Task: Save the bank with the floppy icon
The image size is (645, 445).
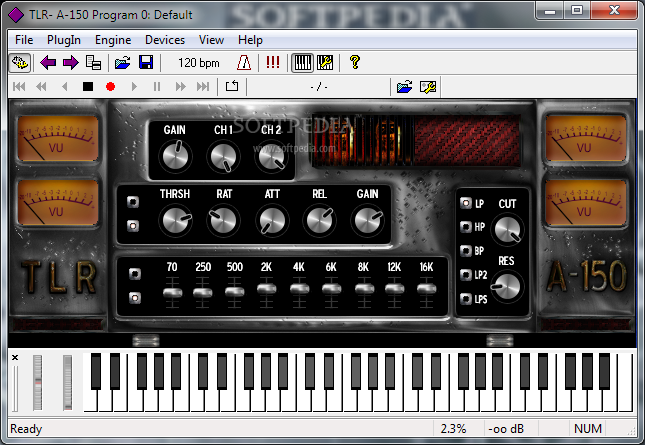Action: (x=146, y=63)
